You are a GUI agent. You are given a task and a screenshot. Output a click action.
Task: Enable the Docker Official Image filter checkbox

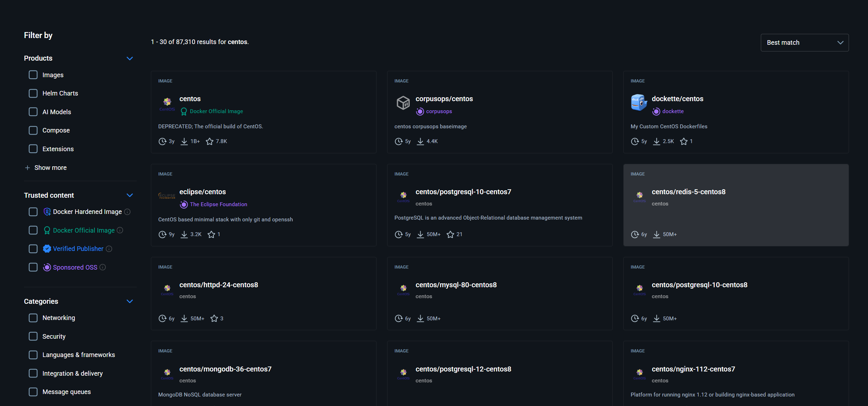point(33,230)
